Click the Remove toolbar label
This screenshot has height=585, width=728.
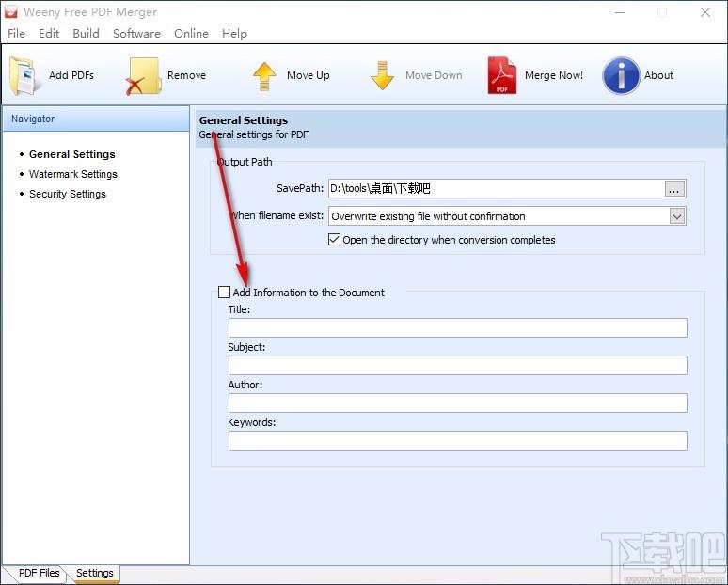186,75
